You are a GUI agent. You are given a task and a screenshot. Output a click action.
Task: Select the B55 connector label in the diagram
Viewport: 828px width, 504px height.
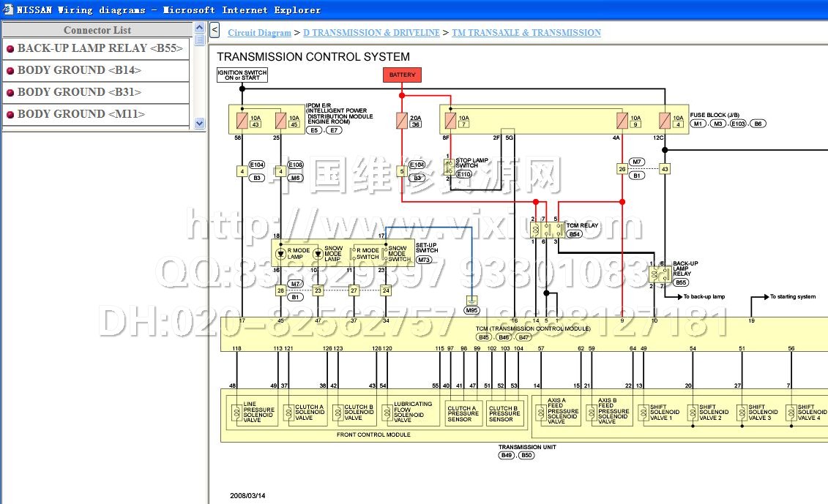tap(681, 282)
